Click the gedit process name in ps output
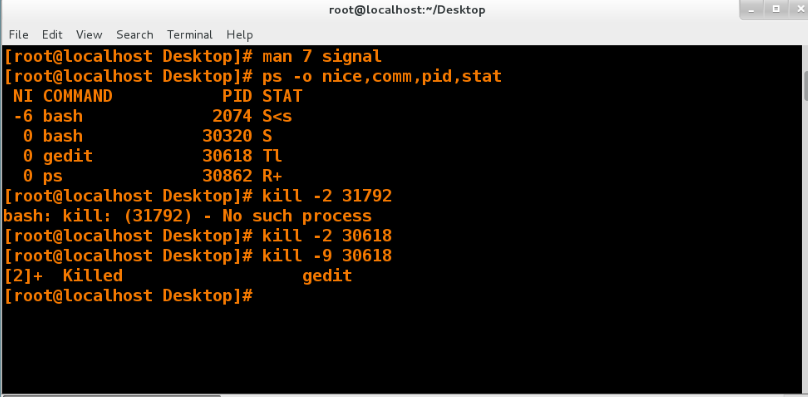808x397 pixels. pos(68,156)
